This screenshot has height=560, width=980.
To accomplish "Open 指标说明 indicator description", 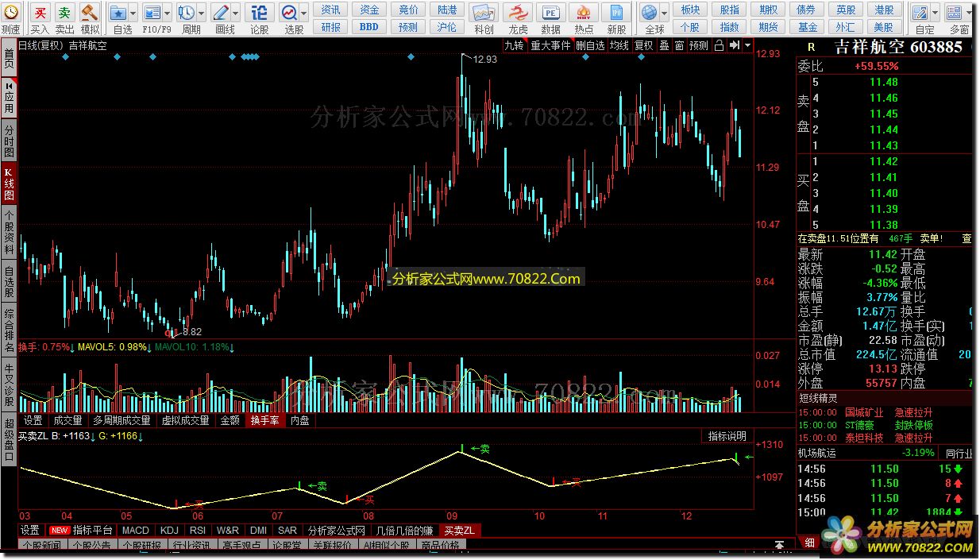I will pyautogui.click(x=727, y=436).
